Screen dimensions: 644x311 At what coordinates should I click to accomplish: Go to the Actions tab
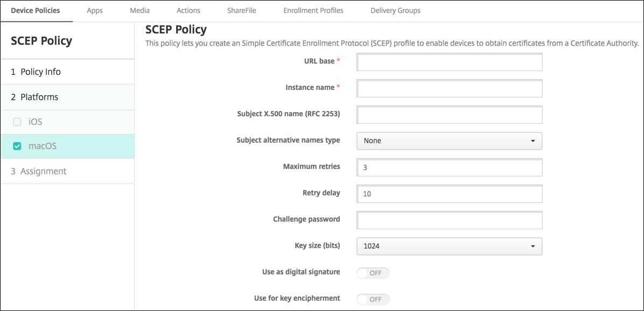[x=188, y=10]
